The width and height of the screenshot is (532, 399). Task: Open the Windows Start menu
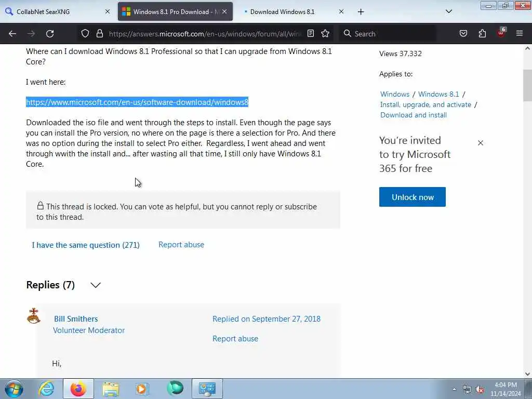(x=14, y=389)
